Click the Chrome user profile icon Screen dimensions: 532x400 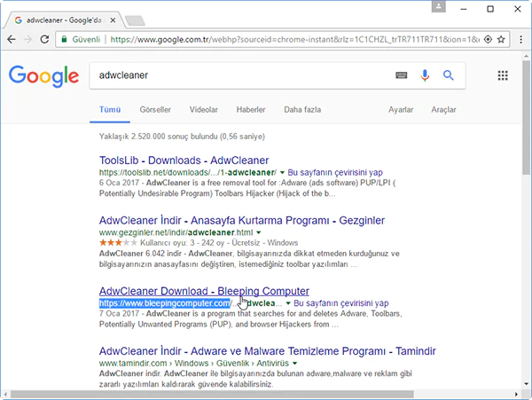438,6
